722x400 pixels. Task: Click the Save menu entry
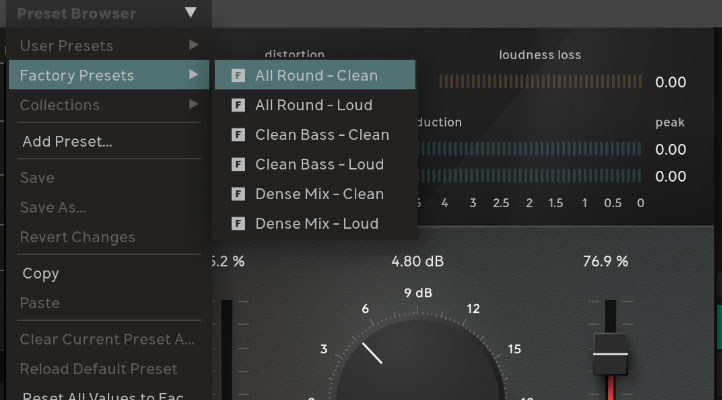click(109, 178)
